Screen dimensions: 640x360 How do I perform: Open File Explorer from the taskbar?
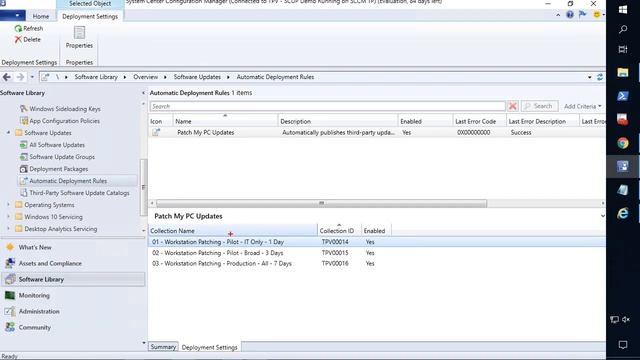(623, 73)
